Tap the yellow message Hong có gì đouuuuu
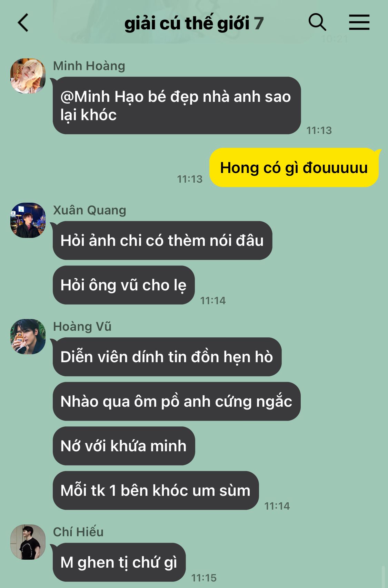Screen dimensions: 388x588 coord(294,167)
